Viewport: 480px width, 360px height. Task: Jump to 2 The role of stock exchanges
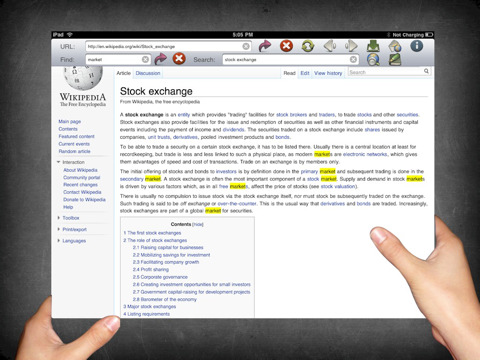155,240
